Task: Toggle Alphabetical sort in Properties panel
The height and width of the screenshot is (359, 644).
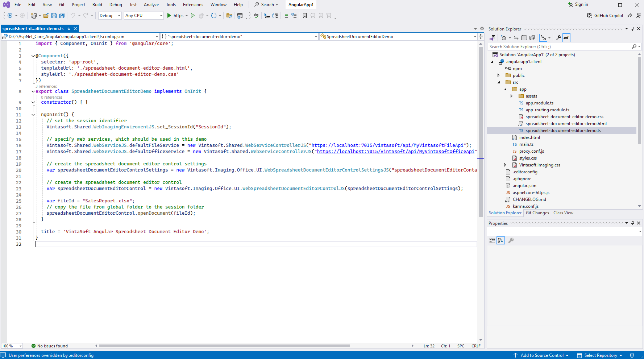Action: tap(500, 240)
